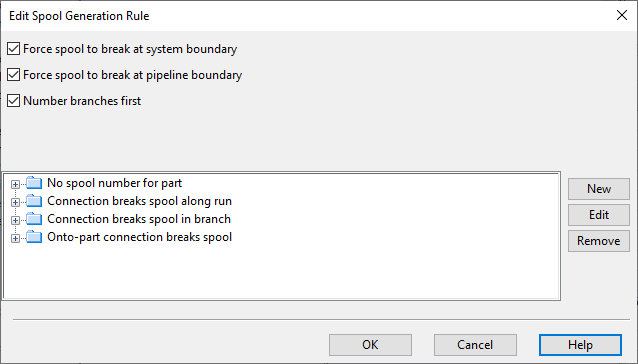
Task: Expand Onto-part connection breaks spool node
Action: tap(15, 238)
